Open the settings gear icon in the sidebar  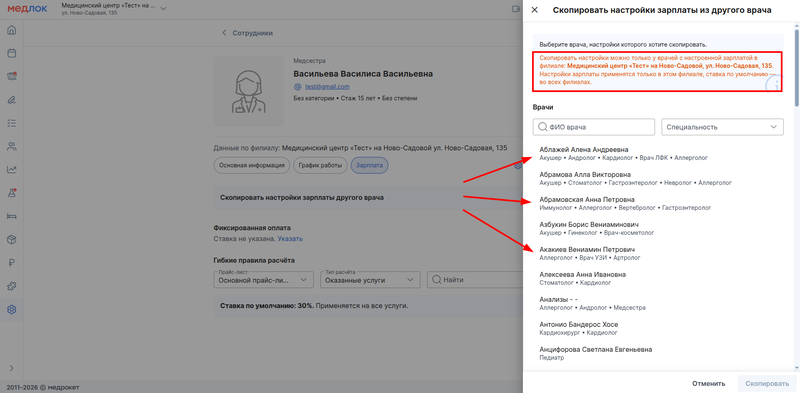(11, 309)
